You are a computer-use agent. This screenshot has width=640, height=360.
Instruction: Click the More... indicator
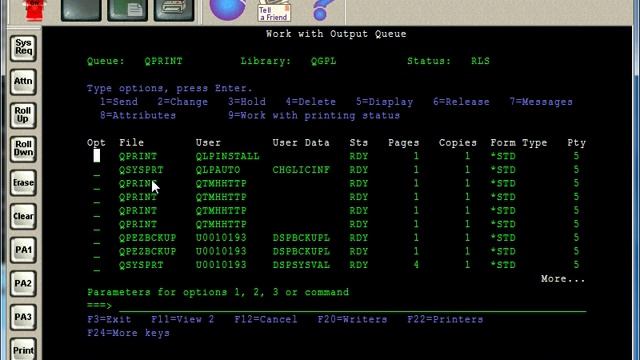tap(563, 279)
